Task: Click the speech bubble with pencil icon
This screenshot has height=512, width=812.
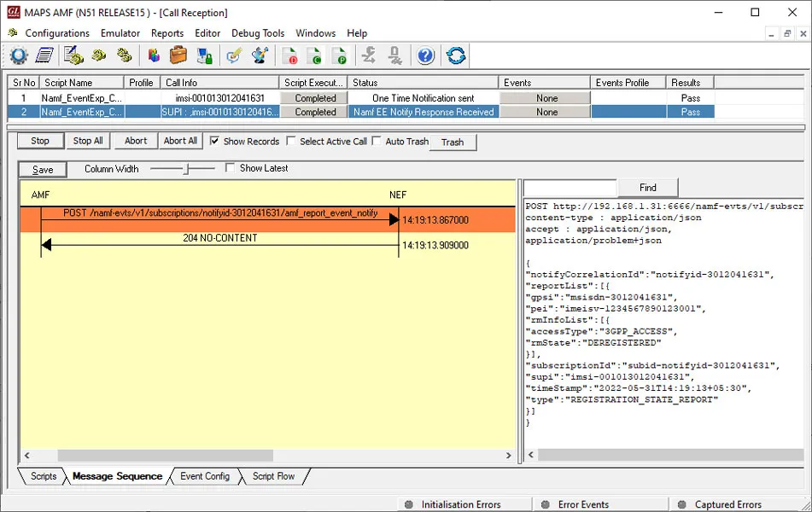Action: coord(234,55)
